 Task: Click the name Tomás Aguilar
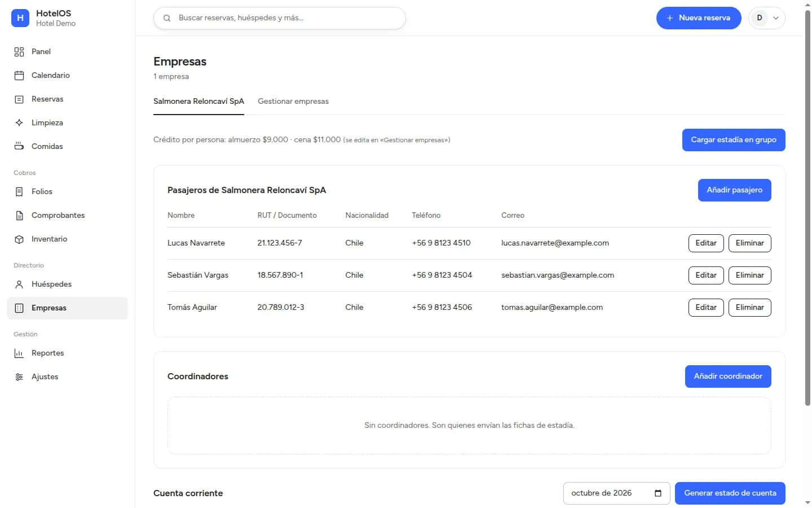tap(192, 308)
